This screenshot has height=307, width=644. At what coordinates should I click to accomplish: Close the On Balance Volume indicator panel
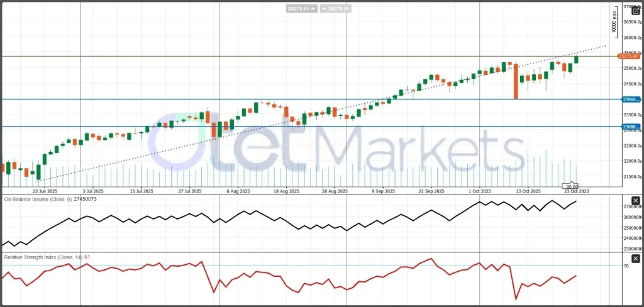[635, 201]
